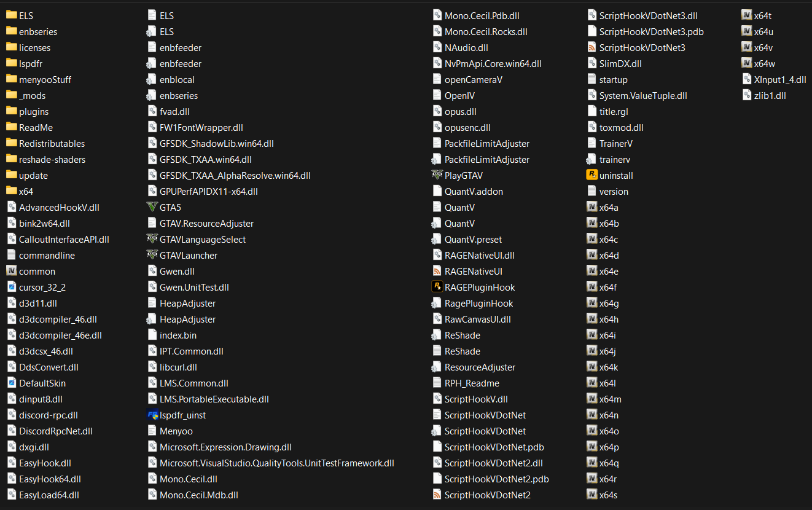812x510 pixels.
Task: Click the gear icon of enblocal
Action: [x=152, y=79]
